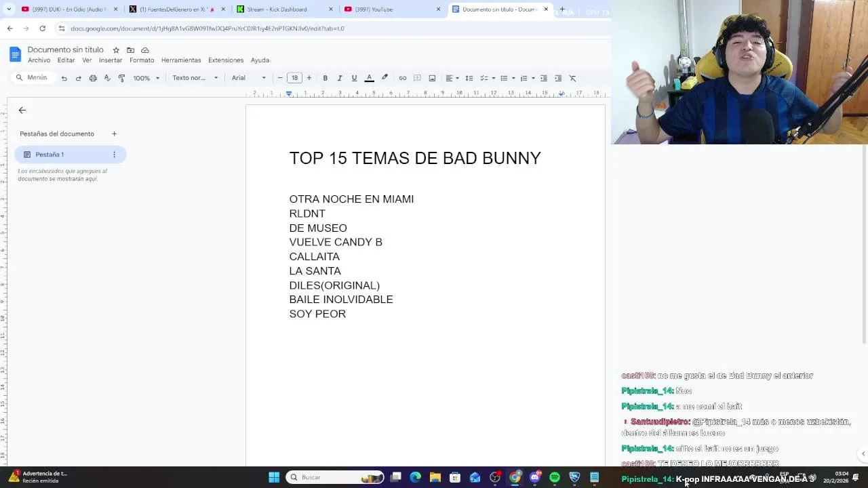Image resolution: width=868 pixels, height=488 pixels.
Task: Click the browser back arrow
Action: pos(9,28)
